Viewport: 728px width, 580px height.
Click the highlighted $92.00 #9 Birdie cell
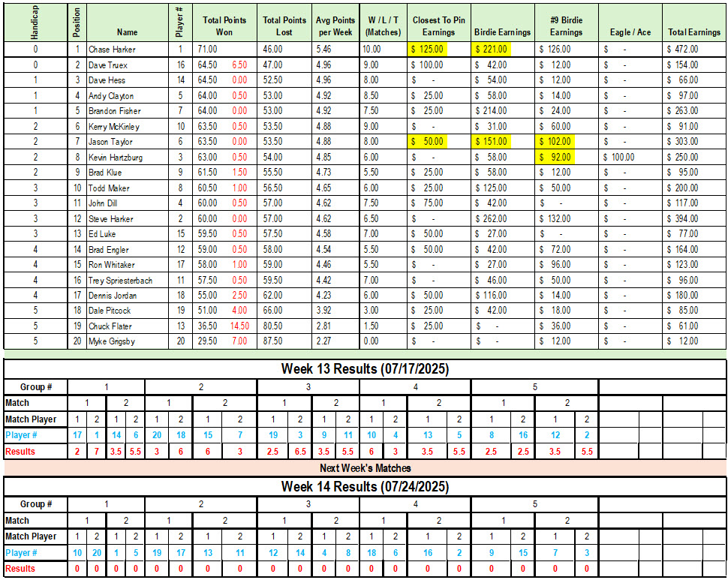pos(555,158)
